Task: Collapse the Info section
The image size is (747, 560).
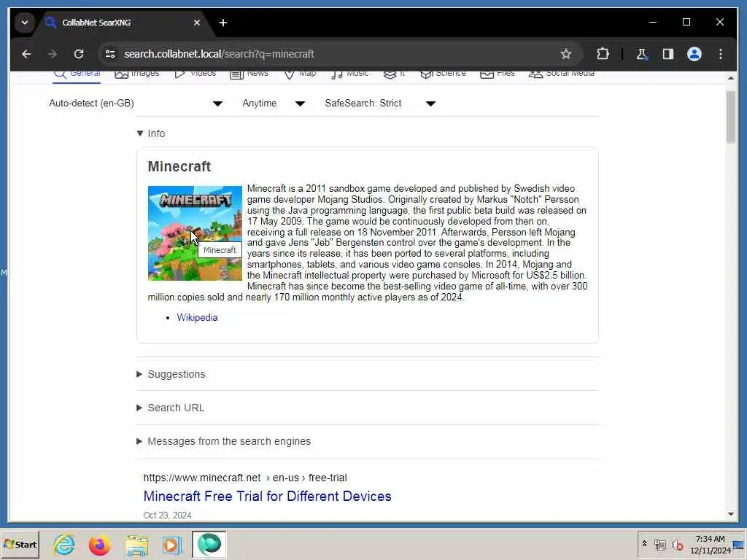Action: [x=151, y=133]
